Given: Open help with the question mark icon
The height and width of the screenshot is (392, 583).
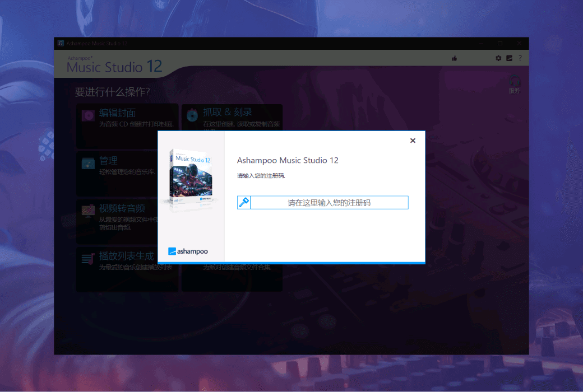Looking at the screenshot, I should pos(520,58).
